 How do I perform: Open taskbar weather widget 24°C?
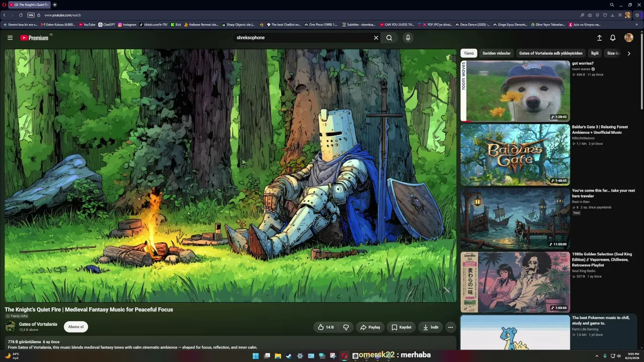[x=12, y=356]
